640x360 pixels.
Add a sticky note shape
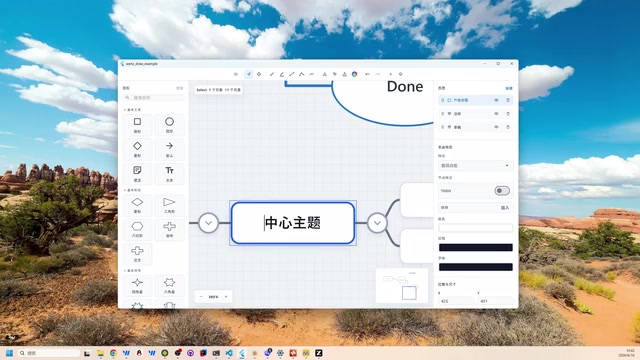[x=137, y=173]
